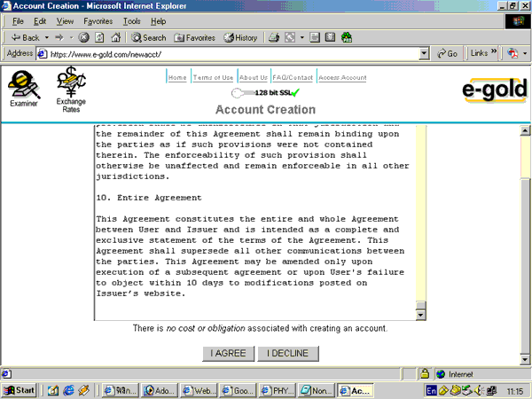Click the tray clock showing 11:15
The height and width of the screenshot is (399, 532).
coord(514,391)
